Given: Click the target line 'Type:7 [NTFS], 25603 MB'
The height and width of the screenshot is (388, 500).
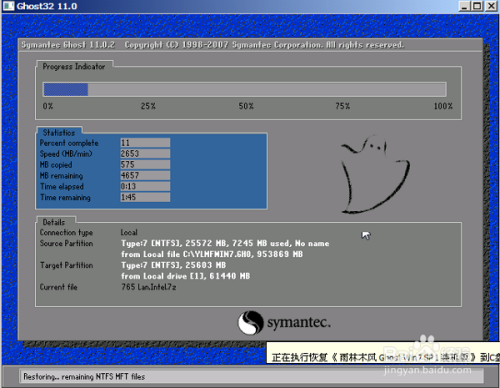Looking at the screenshot, I should point(174,265).
